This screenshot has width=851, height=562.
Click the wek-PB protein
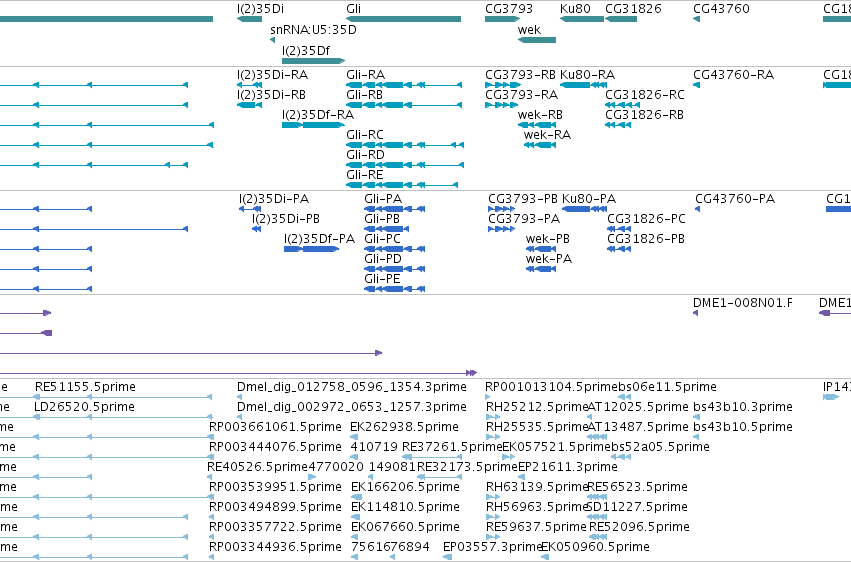(x=541, y=249)
